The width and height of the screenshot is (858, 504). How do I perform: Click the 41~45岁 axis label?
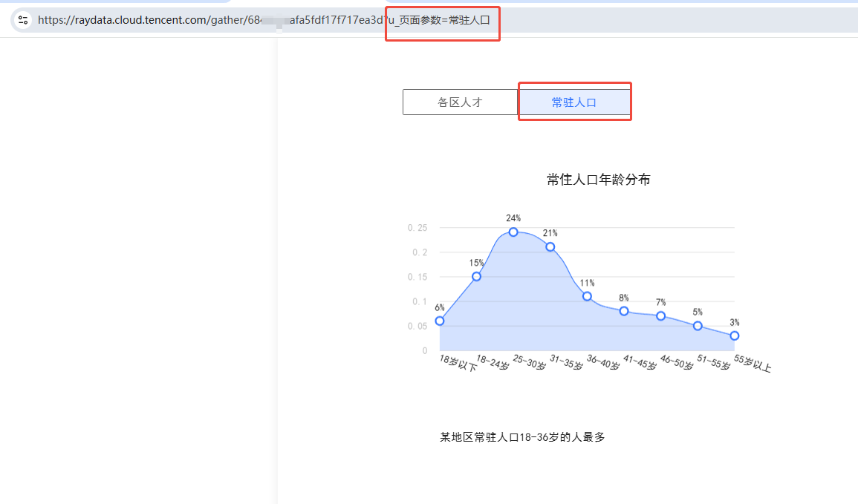pos(640,363)
